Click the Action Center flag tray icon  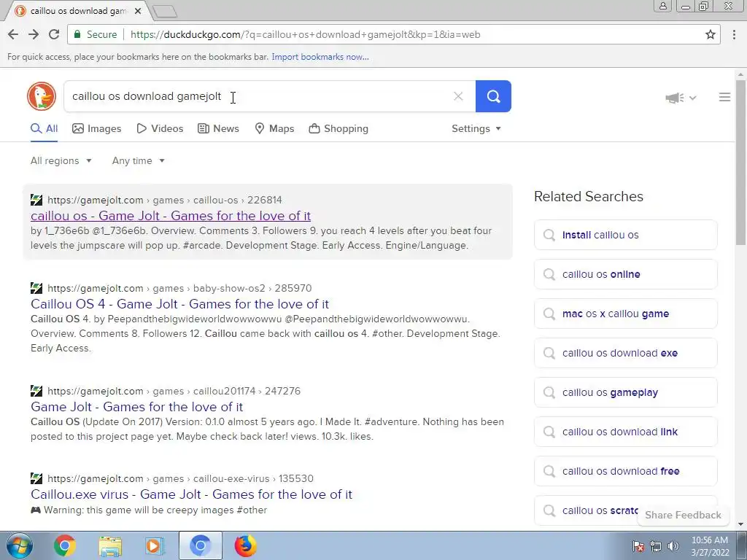[638, 546]
